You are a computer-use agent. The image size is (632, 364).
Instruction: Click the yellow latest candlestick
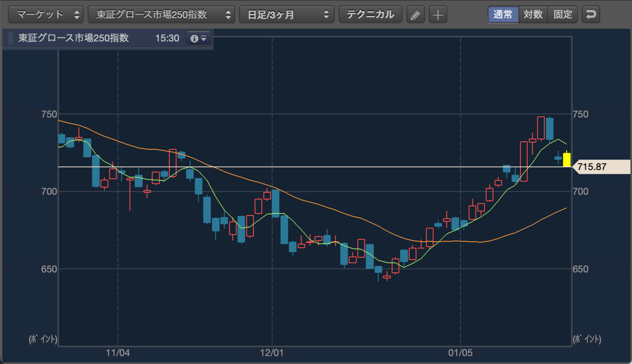click(567, 159)
